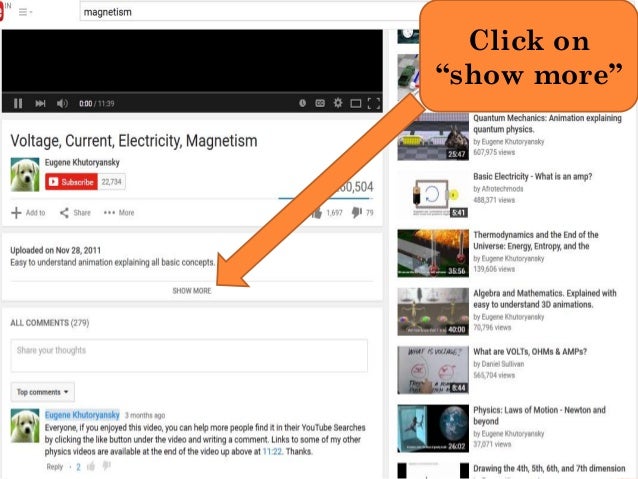Viewport: 638px width, 479px height.
Task: Click the ALL COMMENTS (279) heading
Action: click(50, 323)
